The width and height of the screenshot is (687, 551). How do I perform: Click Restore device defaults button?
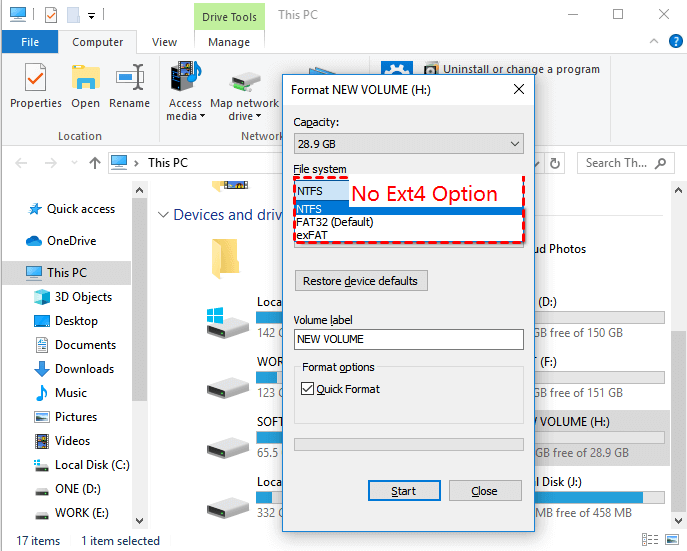(361, 281)
